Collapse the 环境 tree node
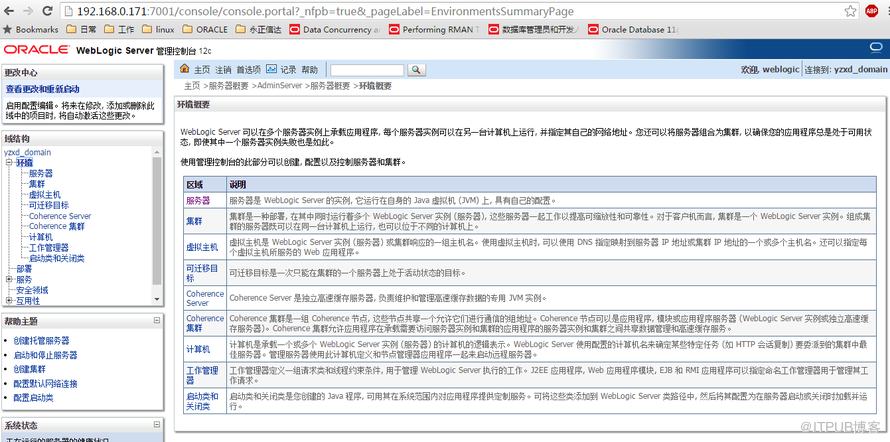This screenshot has width=890, height=442. click(9, 163)
